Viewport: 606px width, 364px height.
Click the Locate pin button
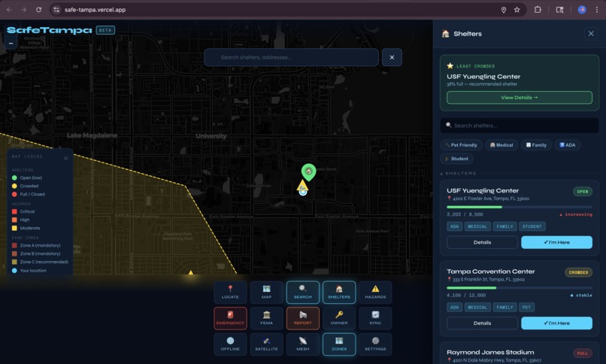(230, 292)
